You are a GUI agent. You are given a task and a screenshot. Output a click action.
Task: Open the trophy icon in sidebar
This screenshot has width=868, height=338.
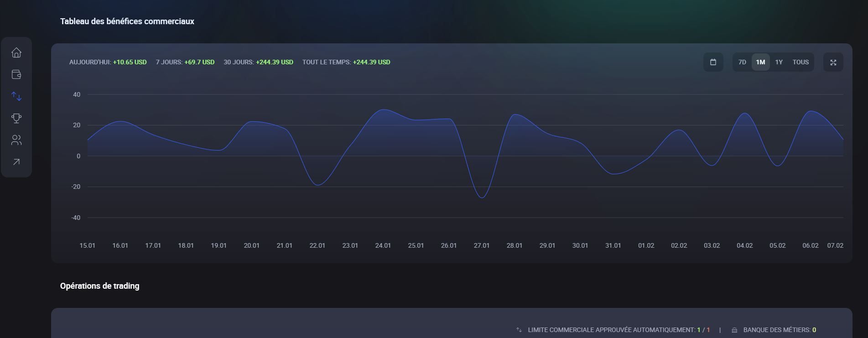(16, 118)
